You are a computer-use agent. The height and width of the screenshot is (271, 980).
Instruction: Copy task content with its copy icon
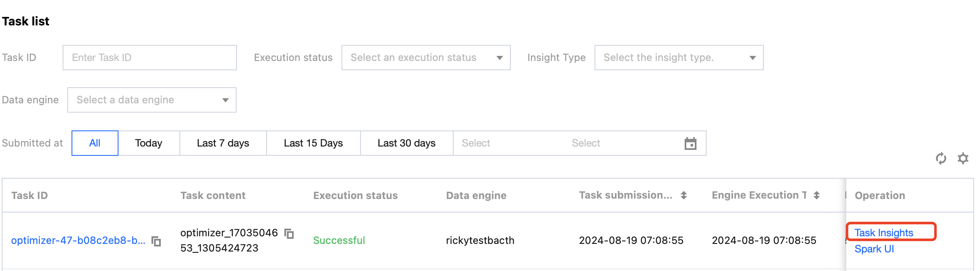click(x=289, y=233)
